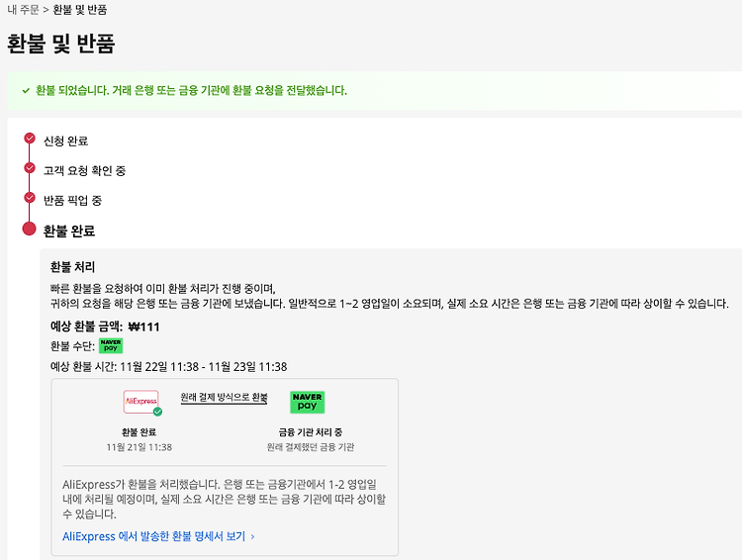The width and height of the screenshot is (742, 560).
Task: Click the 빠른 환불을 요청하여 description line
Action: pos(163,289)
